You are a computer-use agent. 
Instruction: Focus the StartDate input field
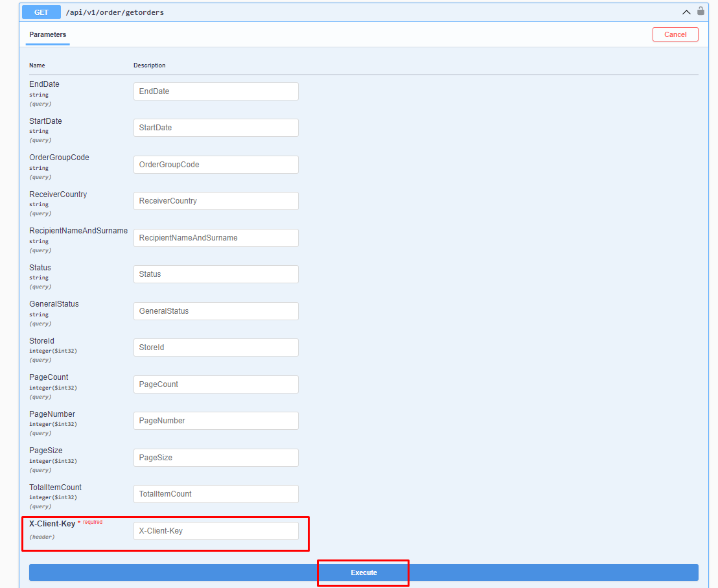216,128
